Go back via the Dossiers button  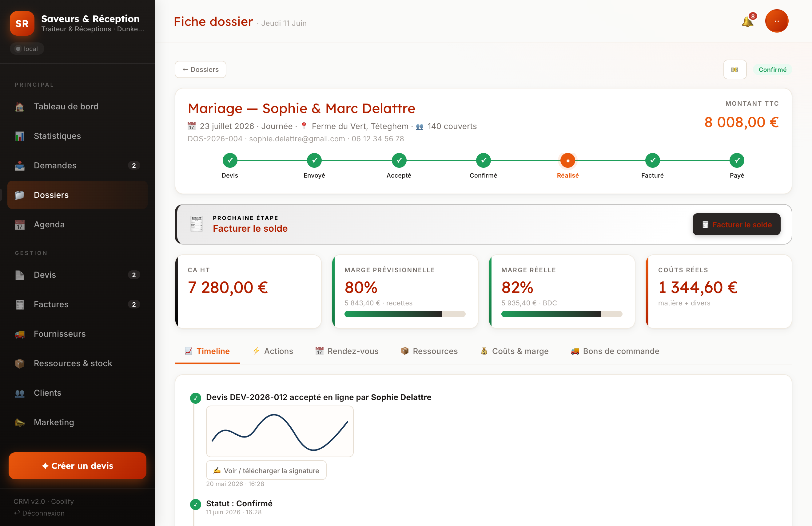[x=200, y=69]
